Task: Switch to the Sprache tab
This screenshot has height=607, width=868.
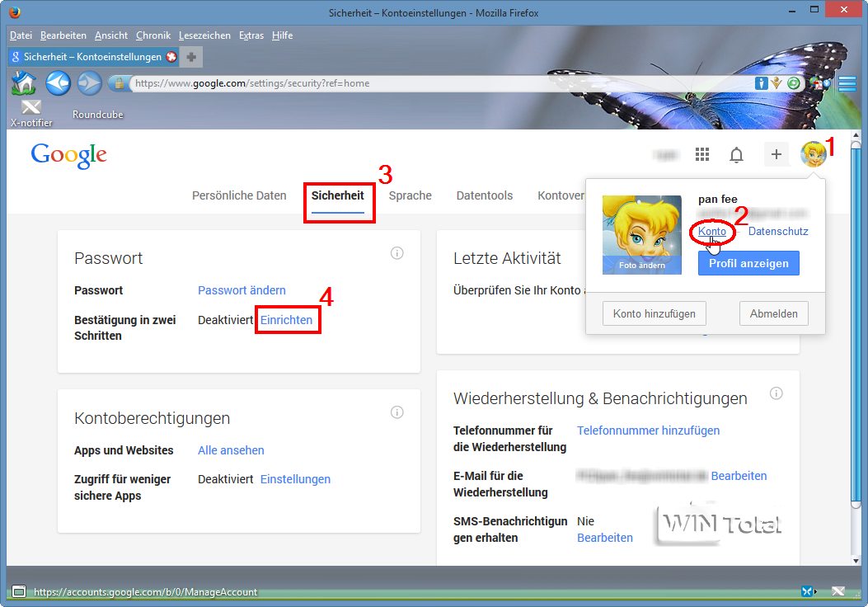Action: pos(411,195)
